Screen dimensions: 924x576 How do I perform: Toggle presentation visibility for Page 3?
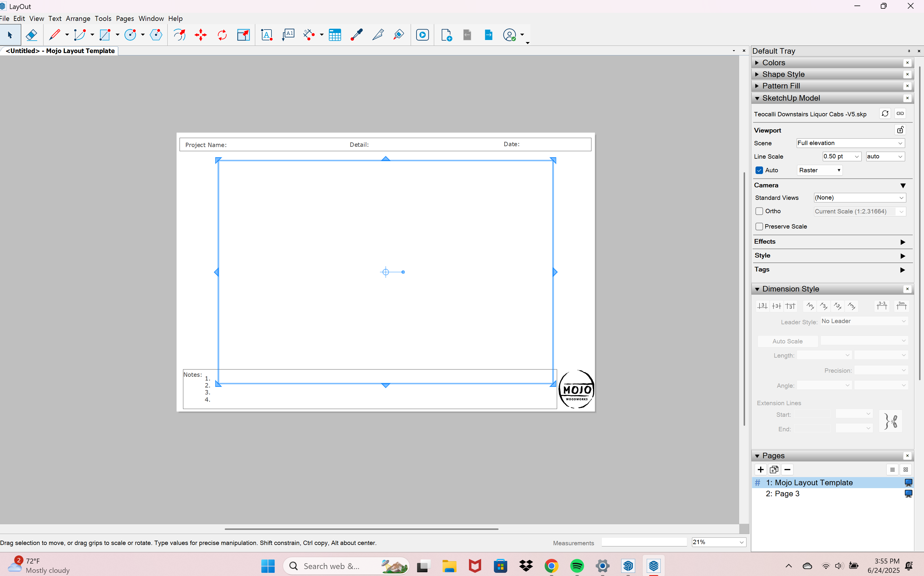908,494
